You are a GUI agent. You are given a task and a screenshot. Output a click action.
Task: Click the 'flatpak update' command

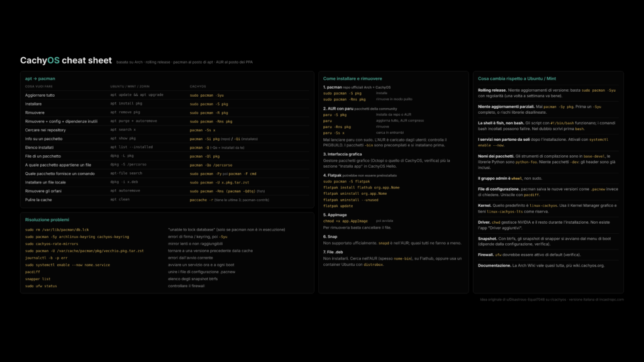pos(338,206)
